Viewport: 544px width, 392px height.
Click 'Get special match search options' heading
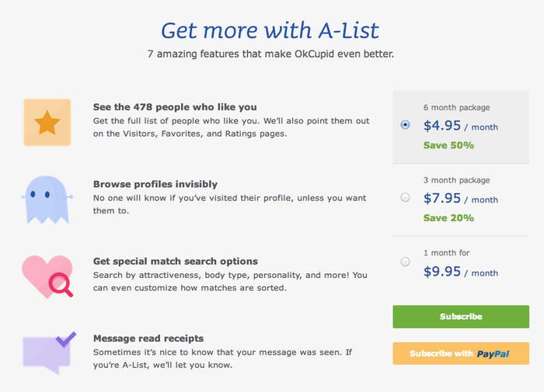click(175, 261)
